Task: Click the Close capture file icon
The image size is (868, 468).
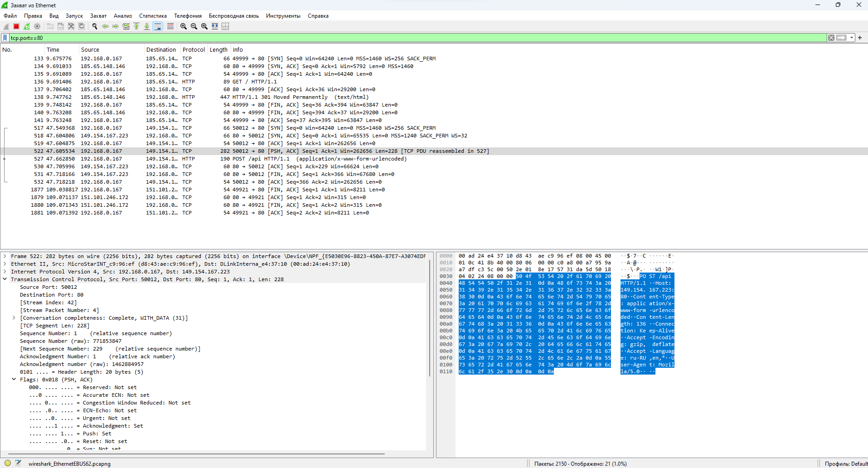Action: tap(71, 26)
